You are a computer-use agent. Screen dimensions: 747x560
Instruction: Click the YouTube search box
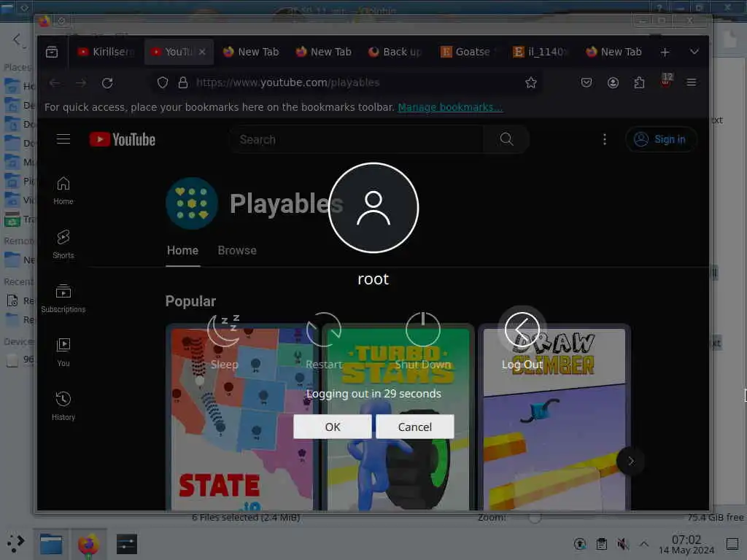click(x=356, y=139)
